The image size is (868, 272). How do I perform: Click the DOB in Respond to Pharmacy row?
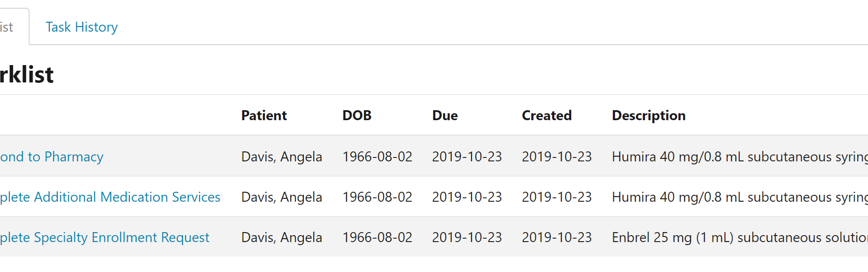pos(377,157)
